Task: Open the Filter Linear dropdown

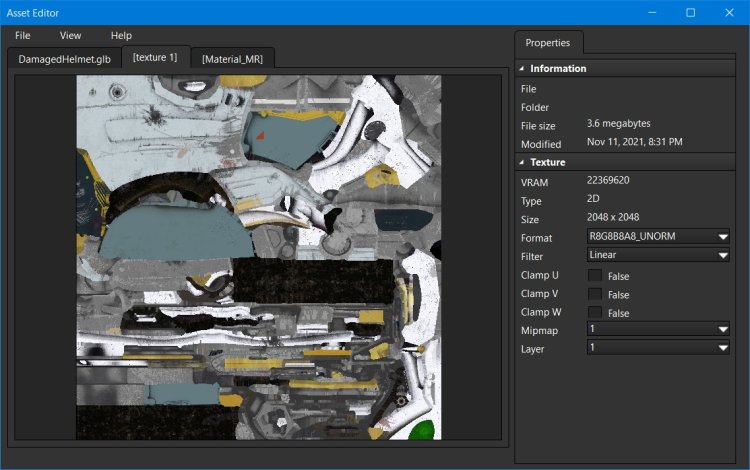Action: pos(658,255)
